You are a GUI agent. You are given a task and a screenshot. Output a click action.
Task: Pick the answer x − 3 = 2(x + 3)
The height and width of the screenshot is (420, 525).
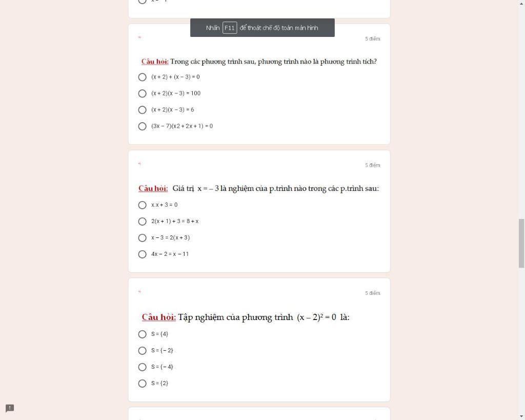point(143,238)
